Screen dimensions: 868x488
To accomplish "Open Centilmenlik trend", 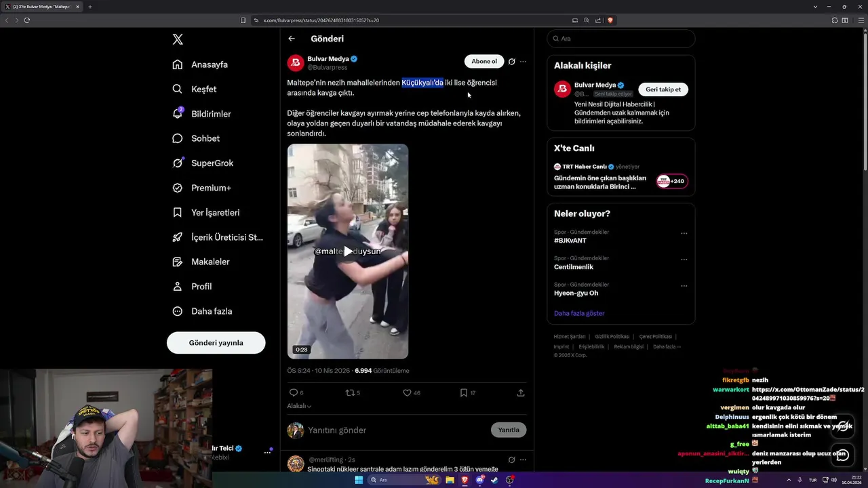I will pyautogui.click(x=574, y=267).
